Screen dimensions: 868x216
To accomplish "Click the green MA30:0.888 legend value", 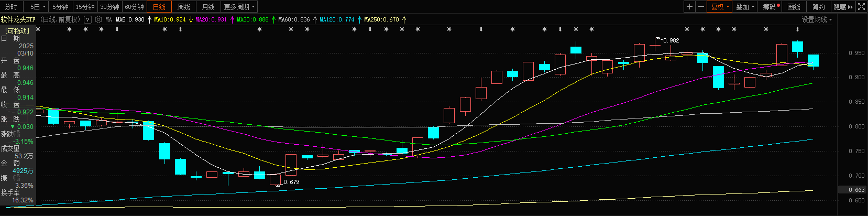I will [x=252, y=20].
